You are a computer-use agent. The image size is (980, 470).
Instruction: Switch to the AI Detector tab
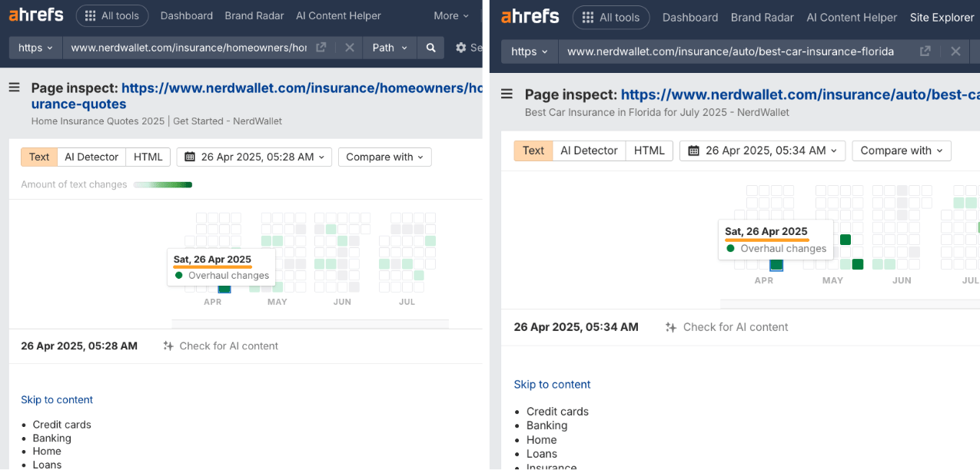[x=91, y=157]
